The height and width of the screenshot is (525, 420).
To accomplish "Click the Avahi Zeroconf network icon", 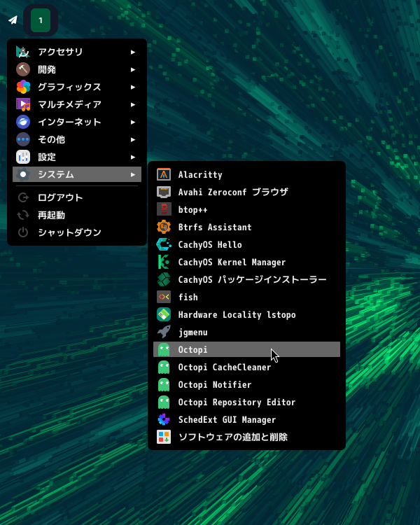I will pyautogui.click(x=164, y=192).
